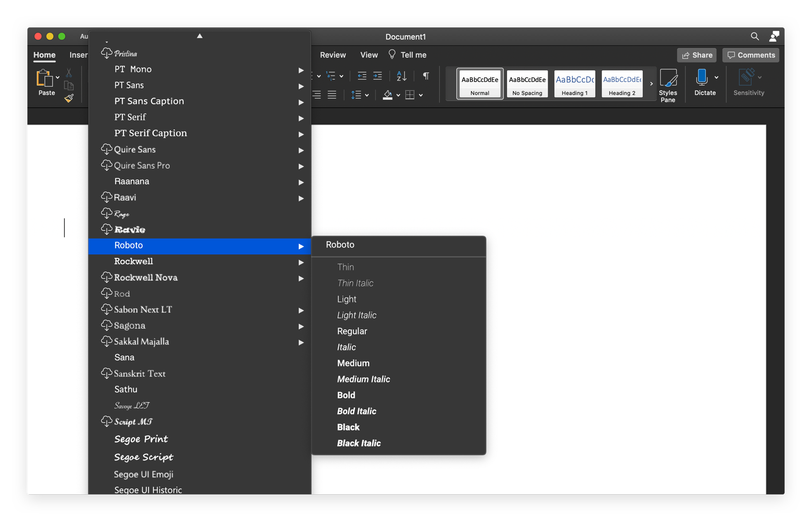Open the View tab
This screenshot has height=522, width=812.
coord(369,55)
